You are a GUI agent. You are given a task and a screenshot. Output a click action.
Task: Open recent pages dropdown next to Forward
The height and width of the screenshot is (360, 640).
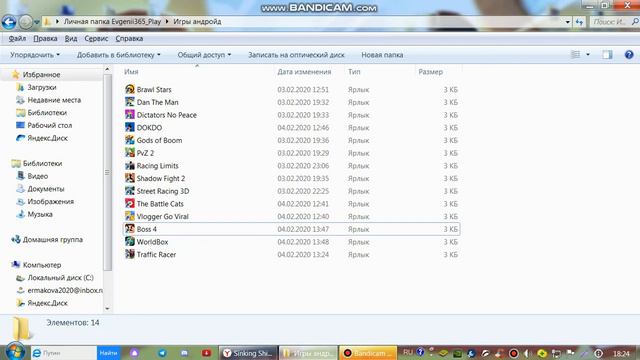36,22
